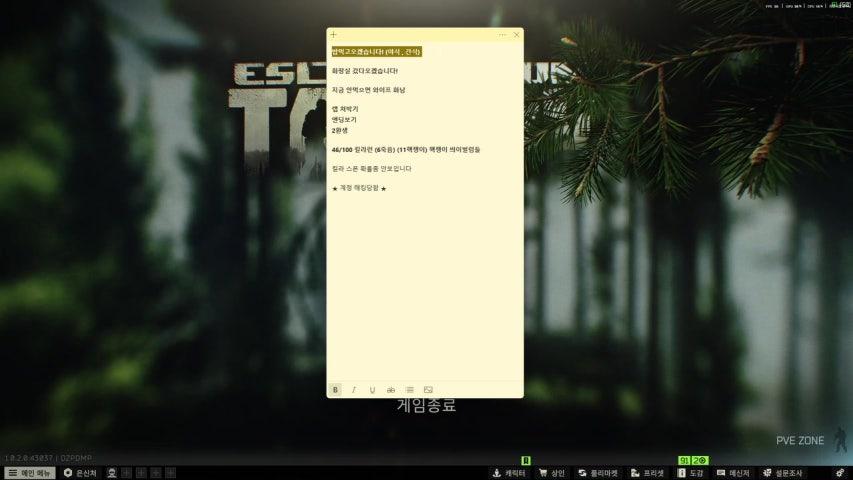Click the green '2' badge beside the 91 badge

pos(700,460)
